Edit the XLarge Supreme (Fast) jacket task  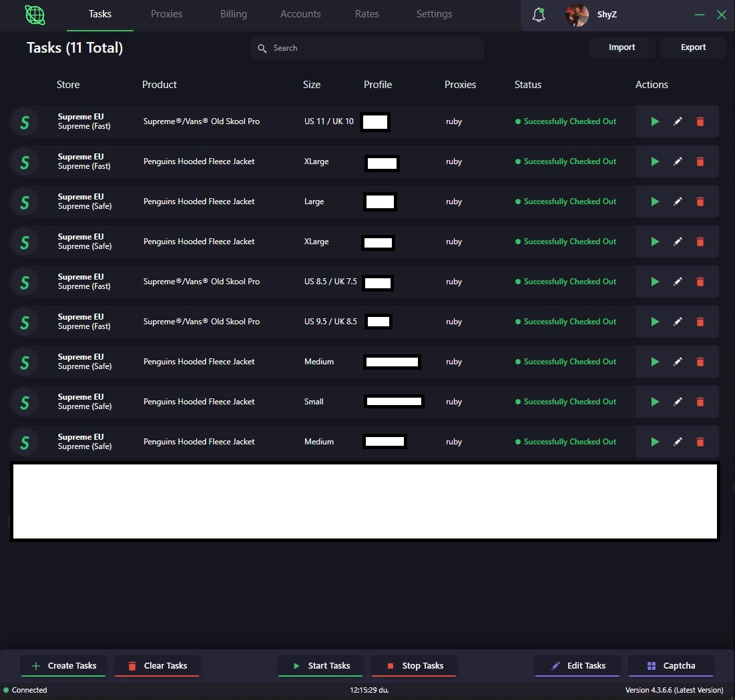pyautogui.click(x=678, y=161)
